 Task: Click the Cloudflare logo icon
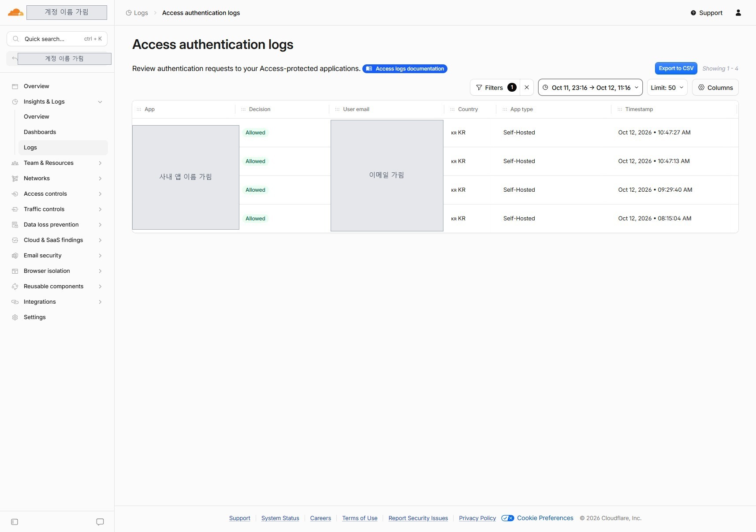(x=15, y=12)
